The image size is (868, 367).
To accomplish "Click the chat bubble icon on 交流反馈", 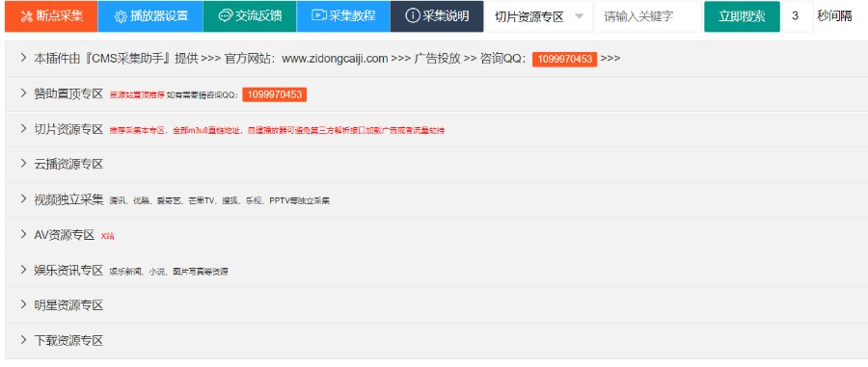I will coord(225,15).
